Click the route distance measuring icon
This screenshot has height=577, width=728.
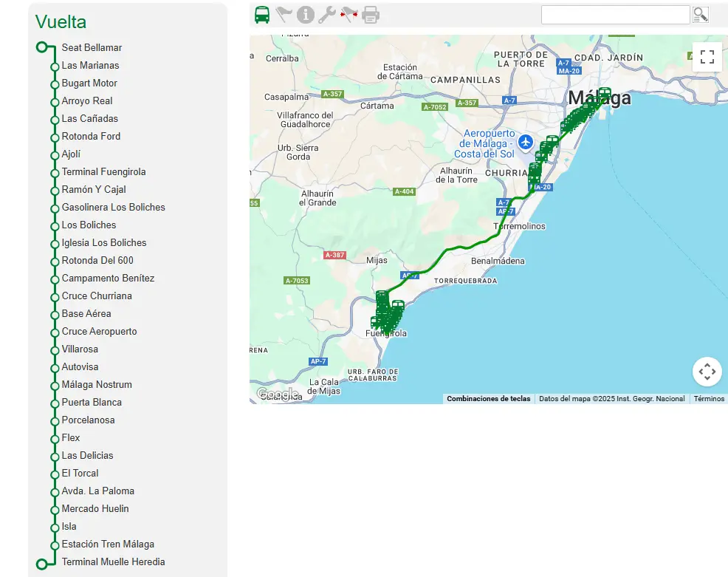(x=347, y=14)
